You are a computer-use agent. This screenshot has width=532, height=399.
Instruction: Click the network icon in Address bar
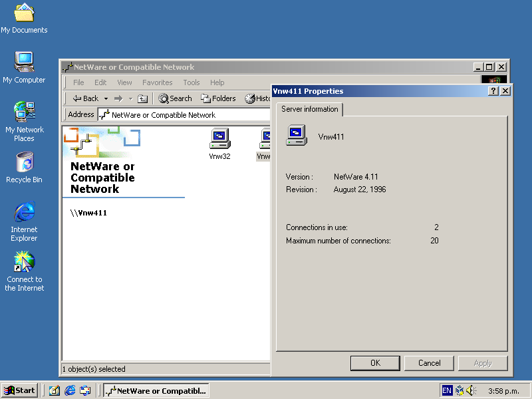tap(104, 114)
